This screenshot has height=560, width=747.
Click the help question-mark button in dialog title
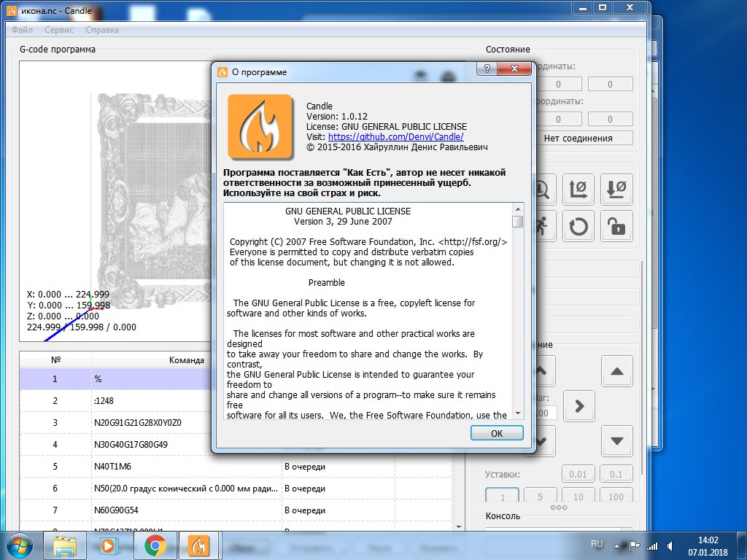pyautogui.click(x=487, y=69)
